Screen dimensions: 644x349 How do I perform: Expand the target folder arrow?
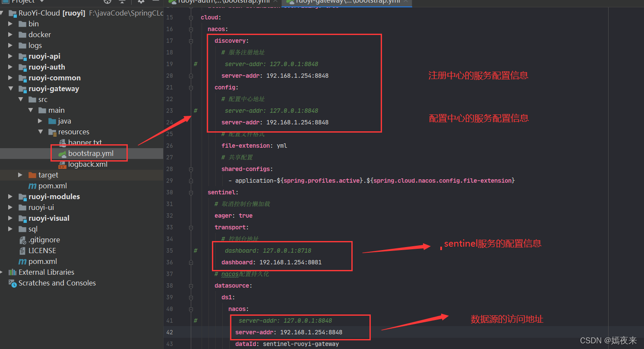pos(20,175)
